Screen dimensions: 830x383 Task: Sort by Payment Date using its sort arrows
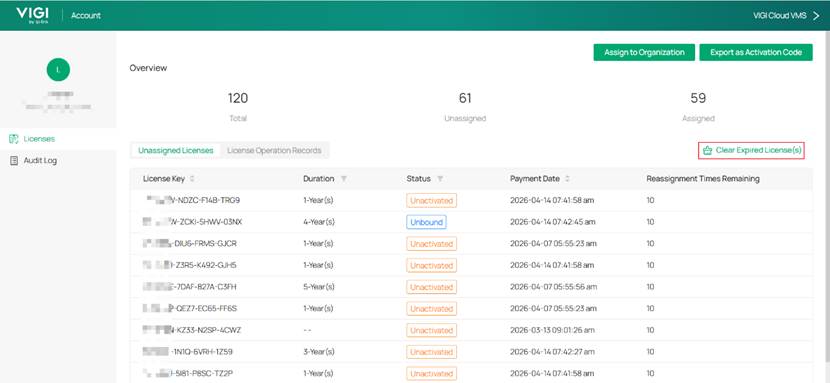coord(567,179)
